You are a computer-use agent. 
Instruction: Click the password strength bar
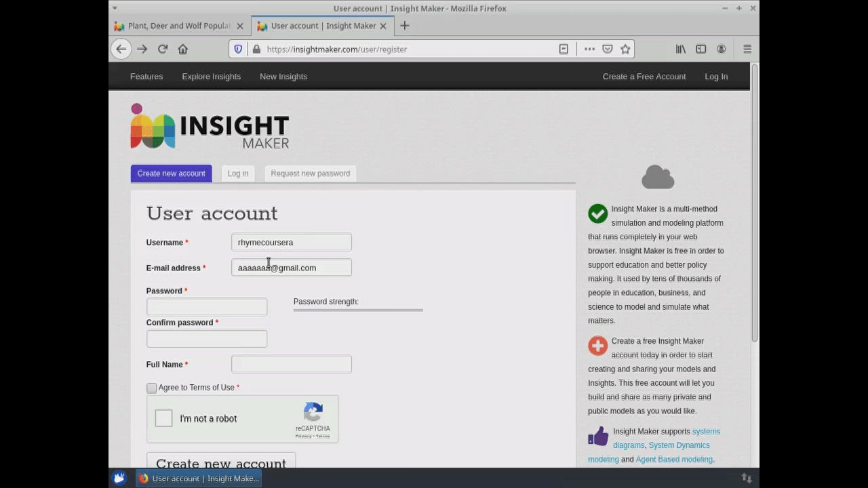pyautogui.click(x=358, y=310)
